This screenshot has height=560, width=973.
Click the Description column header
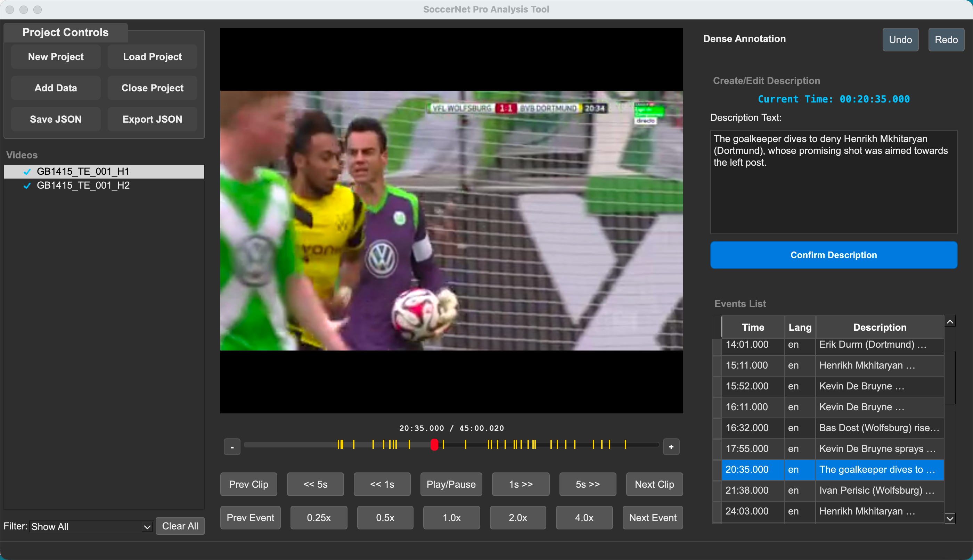point(880,327)
